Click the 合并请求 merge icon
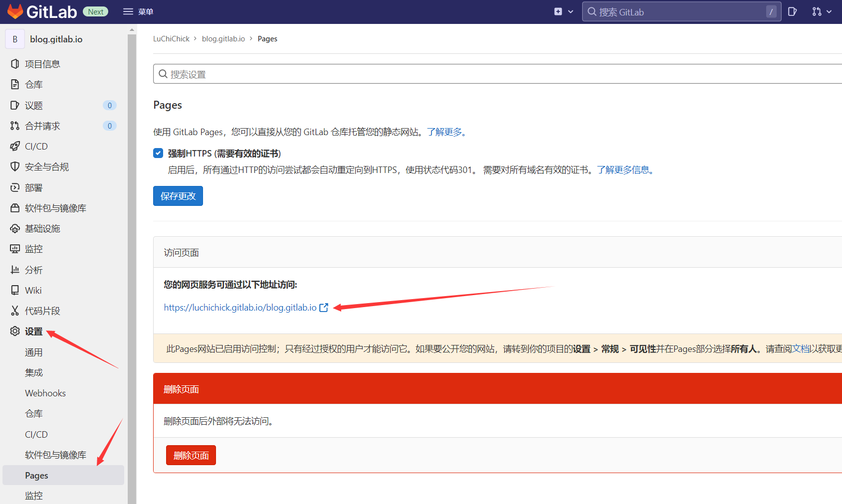The image size is (842, 504). 15,126
